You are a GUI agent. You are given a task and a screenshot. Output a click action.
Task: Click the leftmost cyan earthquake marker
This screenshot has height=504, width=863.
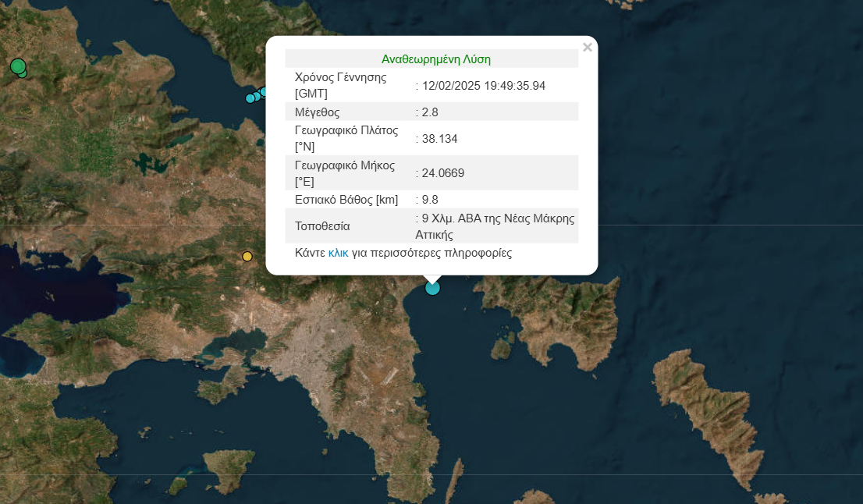(250, 98)
